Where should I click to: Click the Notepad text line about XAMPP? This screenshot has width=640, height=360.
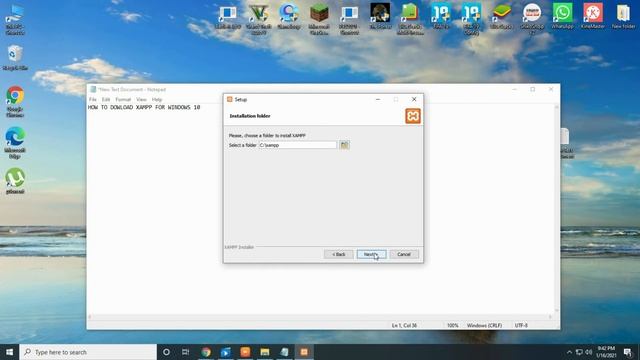pyautogui.click(x=144, y=107)
